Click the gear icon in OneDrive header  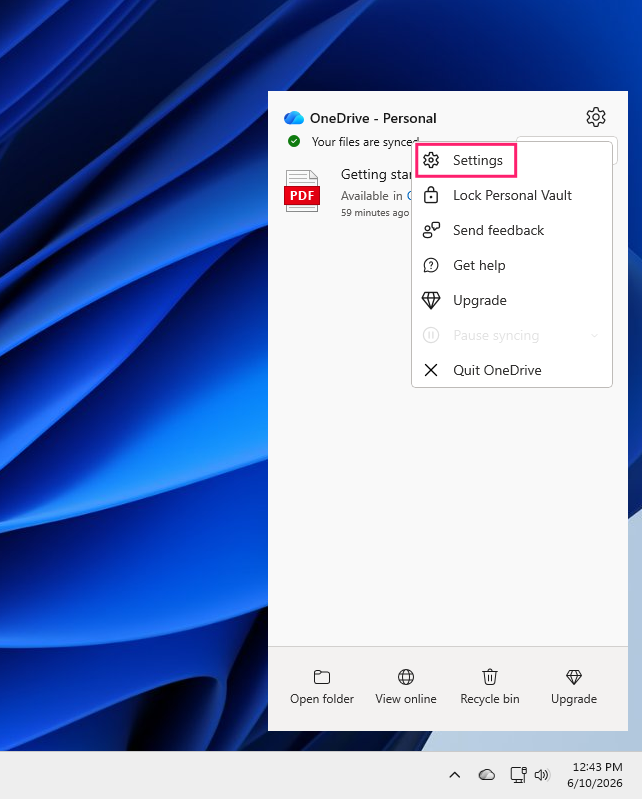point(596,117)
